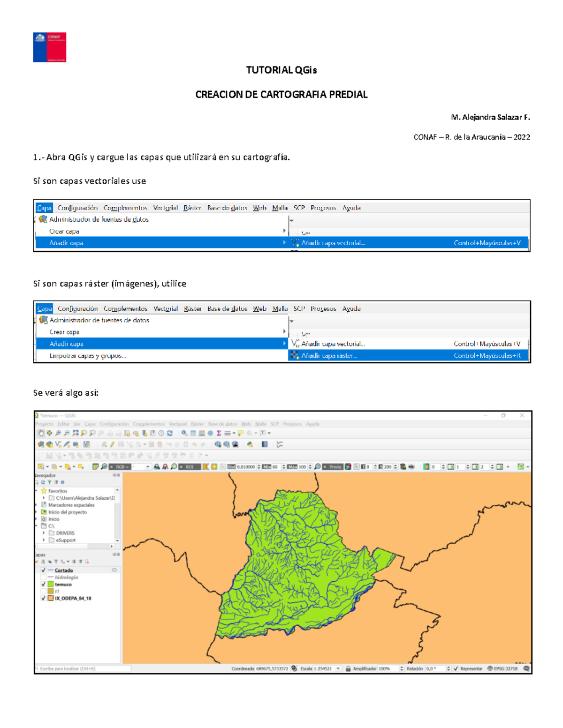Uncheck the temuco layer checkbox
Screen dimensions: 563x728
click(x=43, y=585)
